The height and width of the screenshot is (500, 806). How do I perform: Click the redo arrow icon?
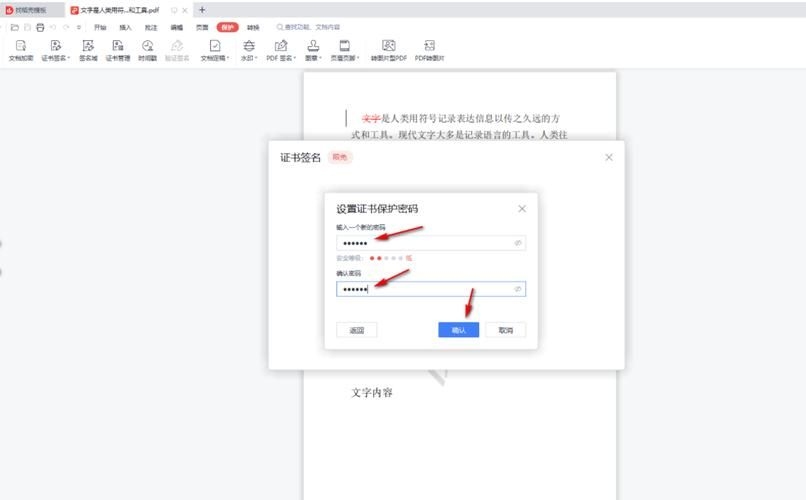[66, 27]
